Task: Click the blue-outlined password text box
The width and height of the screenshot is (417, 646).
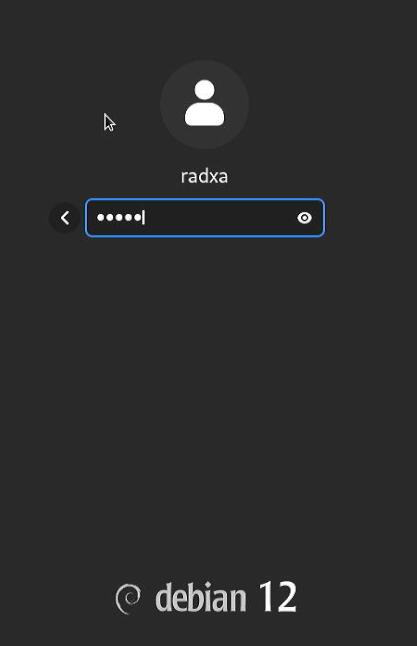Action: pyautogui.click(x=205, y=218)
